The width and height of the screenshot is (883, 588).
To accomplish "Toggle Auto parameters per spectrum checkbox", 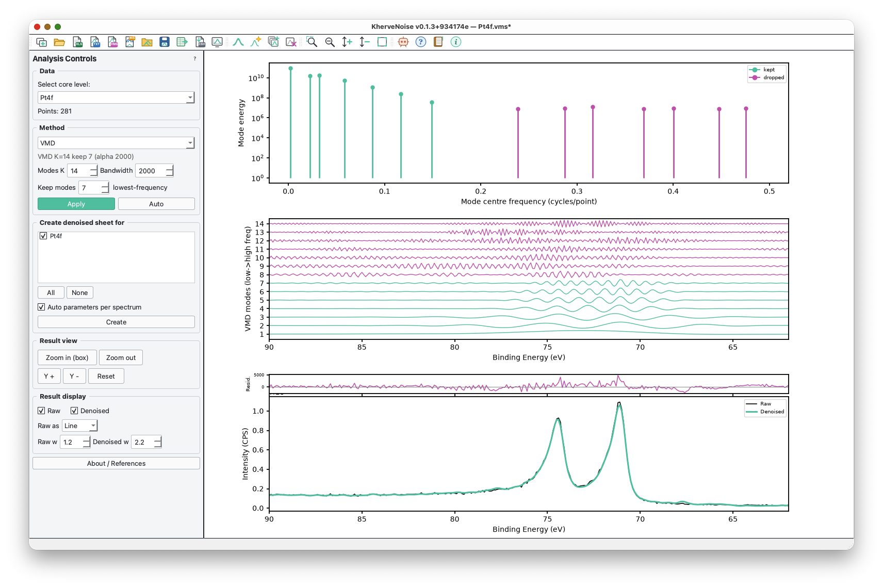I will coord(41,307).
